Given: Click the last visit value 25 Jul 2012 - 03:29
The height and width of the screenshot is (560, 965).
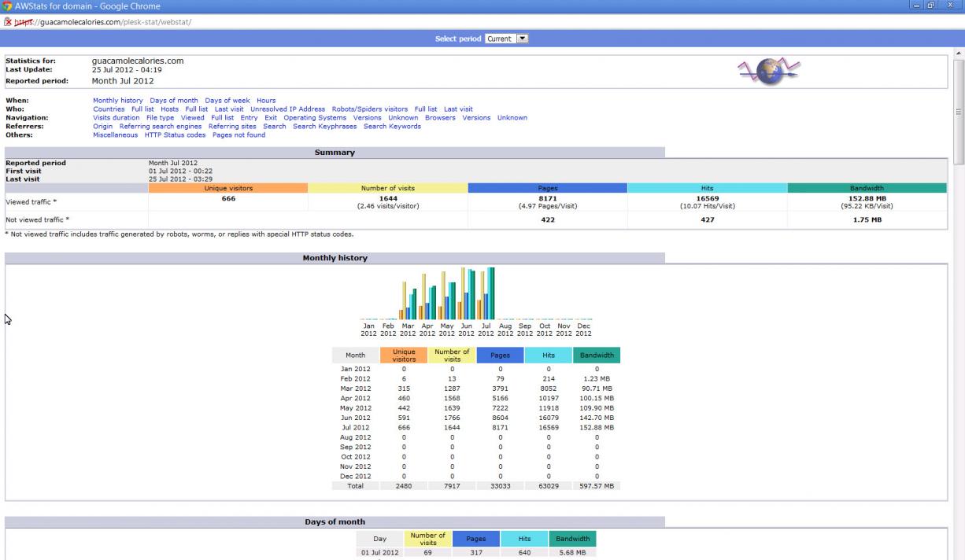Looking at the screenshot, I should 180,179.
